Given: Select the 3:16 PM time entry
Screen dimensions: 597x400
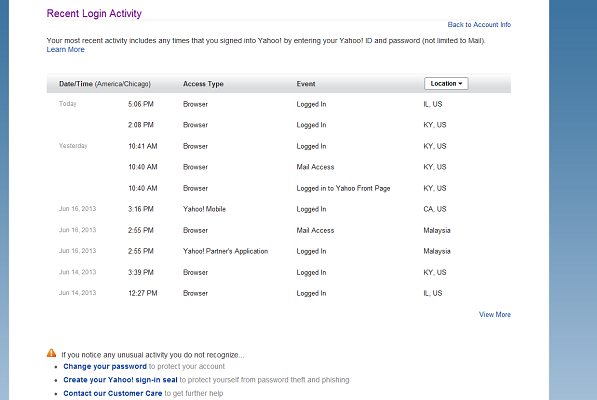Looking at the screenshot, I should [140, 209].
